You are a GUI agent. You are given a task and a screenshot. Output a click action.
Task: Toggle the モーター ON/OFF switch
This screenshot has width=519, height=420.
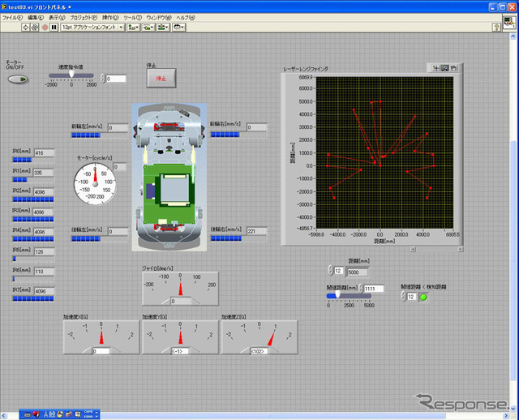point(18,79)
